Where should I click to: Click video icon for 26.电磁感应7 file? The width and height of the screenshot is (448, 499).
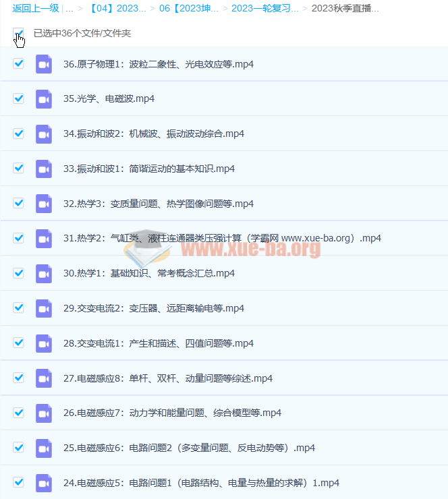(x=44, y=413)
